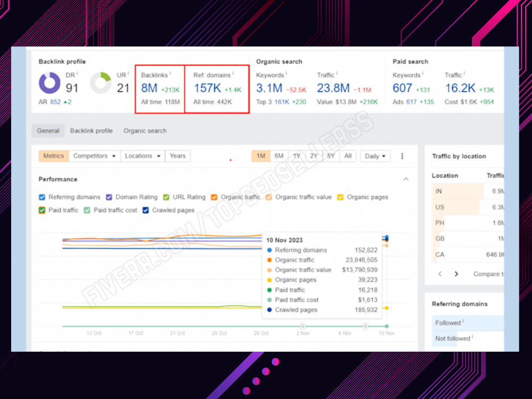Toggle the Paid traffic cost checkbox
The image size is (532, 399).
[x=87, y=210]
